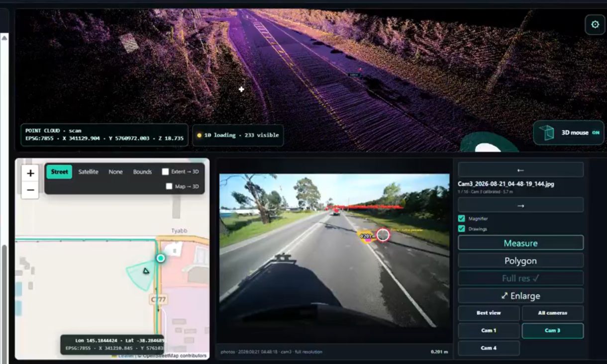607x364 pixels.
Task: Click the Bounds map option
Action: [x=142, y=172]
